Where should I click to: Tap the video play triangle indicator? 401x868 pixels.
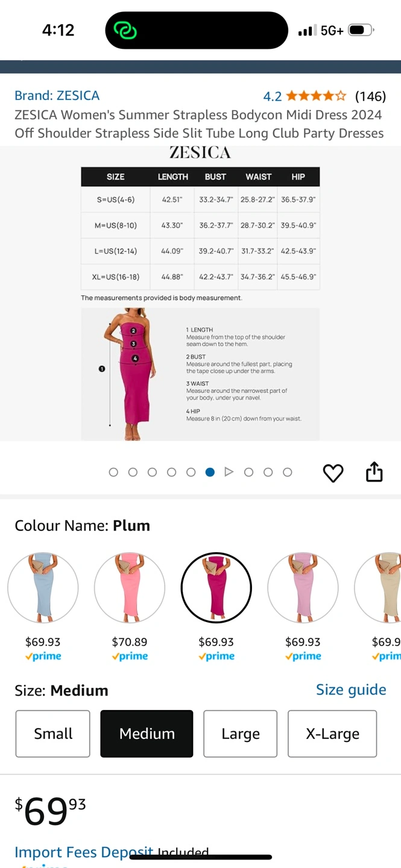[229, 472]
